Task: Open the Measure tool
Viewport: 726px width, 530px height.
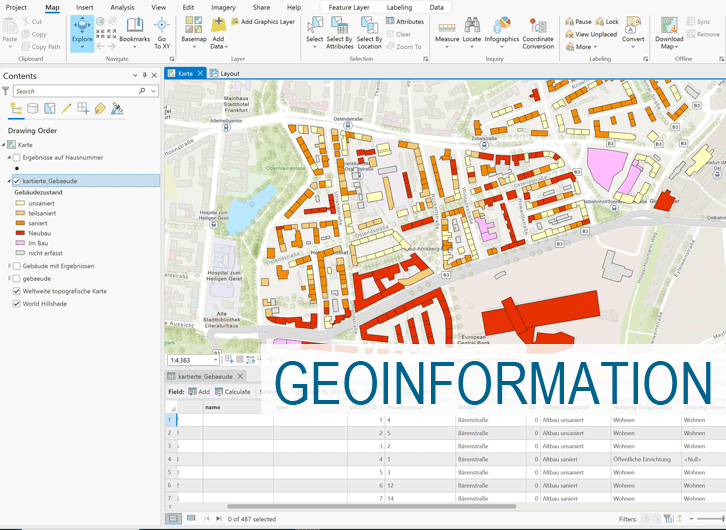Action: pyautogui.click(x=447, y=28)
